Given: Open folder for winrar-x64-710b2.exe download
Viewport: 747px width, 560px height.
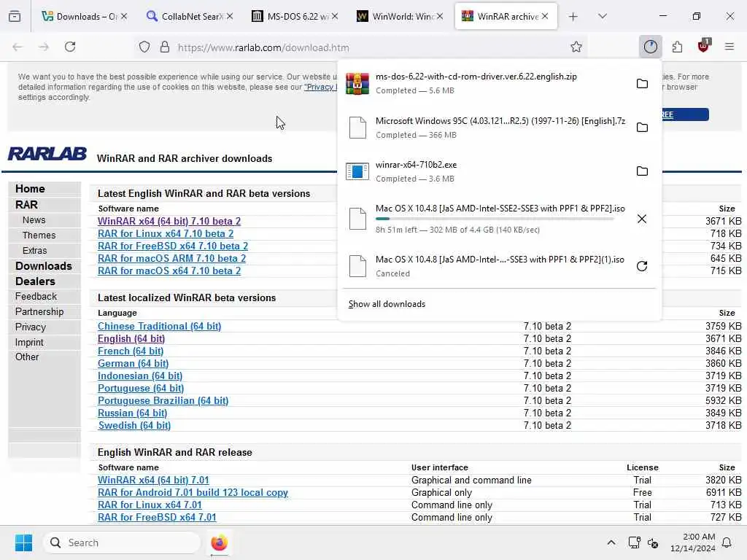Looking at the screenshot, I should (x=642, y=171).
